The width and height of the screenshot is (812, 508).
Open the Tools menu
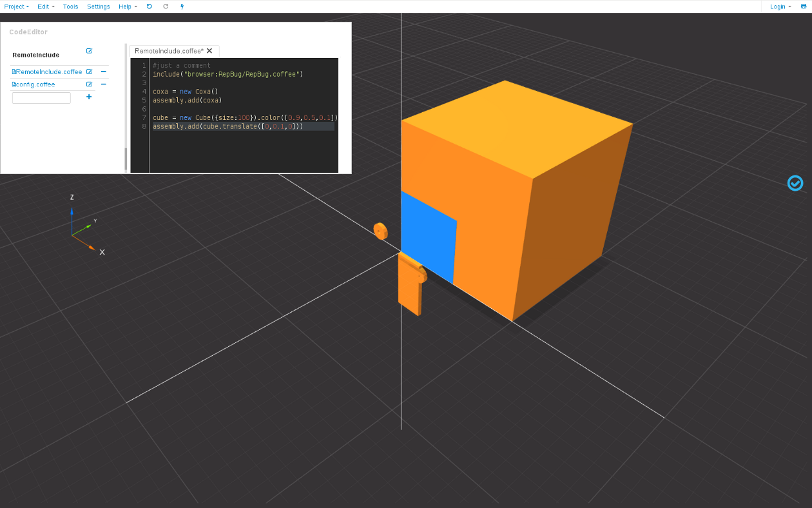[x=70, y=6]
